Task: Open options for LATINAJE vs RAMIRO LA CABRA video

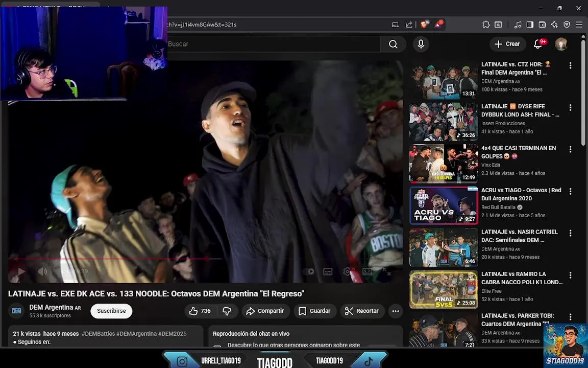Action: [570, 275]
